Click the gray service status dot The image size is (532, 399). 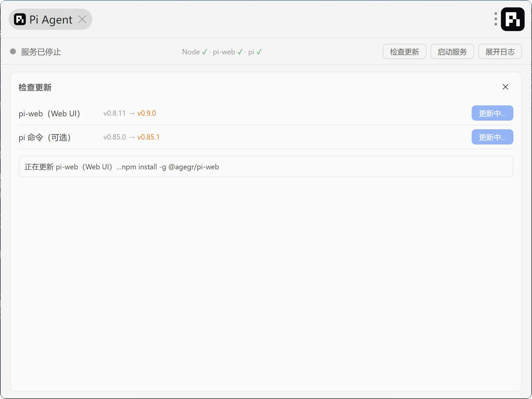click(x=13, y=51)
